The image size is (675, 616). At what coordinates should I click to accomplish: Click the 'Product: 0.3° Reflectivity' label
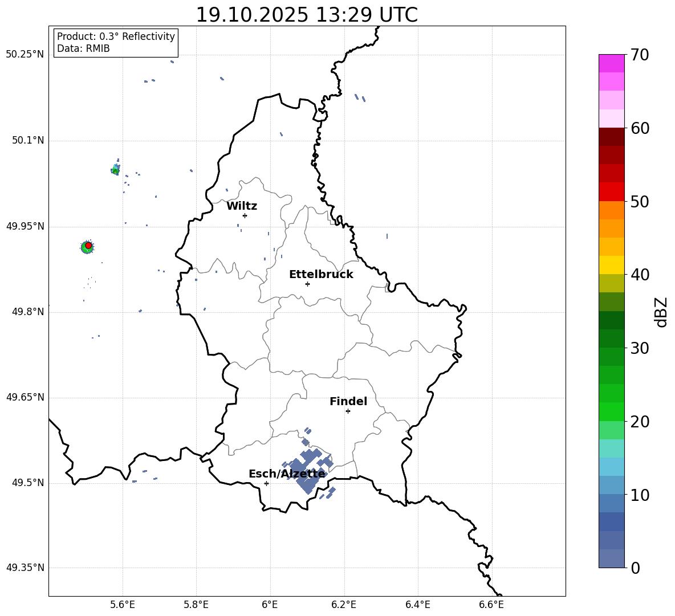[116, 36]
